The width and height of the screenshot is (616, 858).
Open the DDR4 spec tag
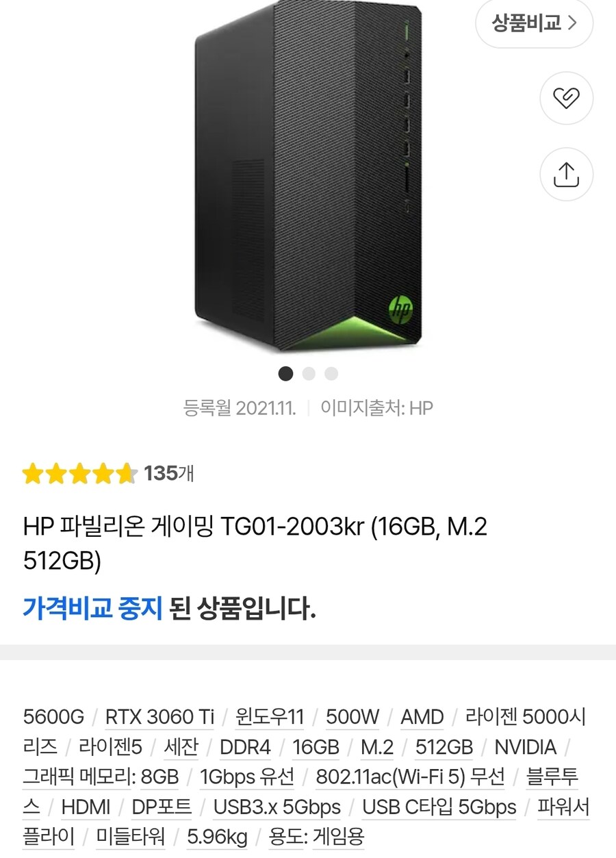(x=245, y=747)
